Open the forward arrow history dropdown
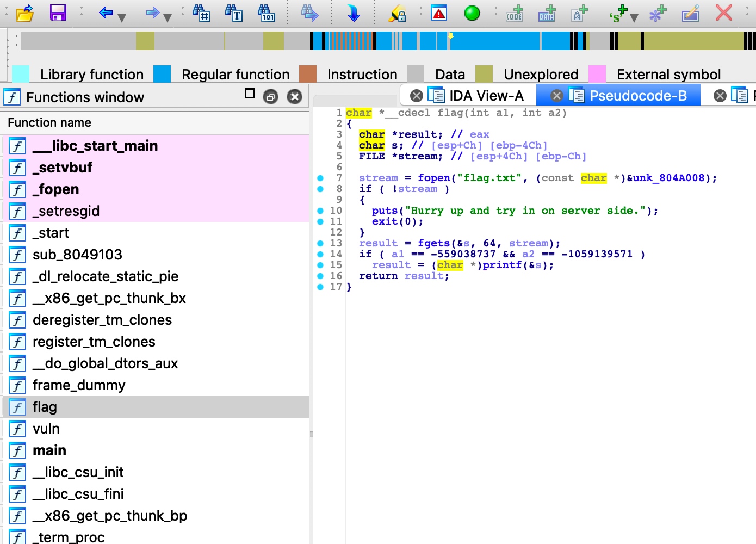The image size is (756, 544). pyautogui.click(x=168, y=18)
